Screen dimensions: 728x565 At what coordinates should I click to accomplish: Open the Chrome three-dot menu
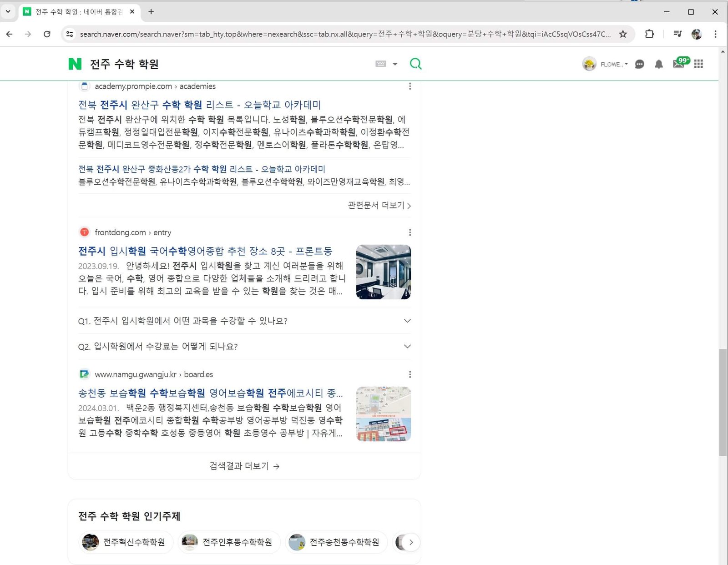pyautogui.click(x=715, y=34)
